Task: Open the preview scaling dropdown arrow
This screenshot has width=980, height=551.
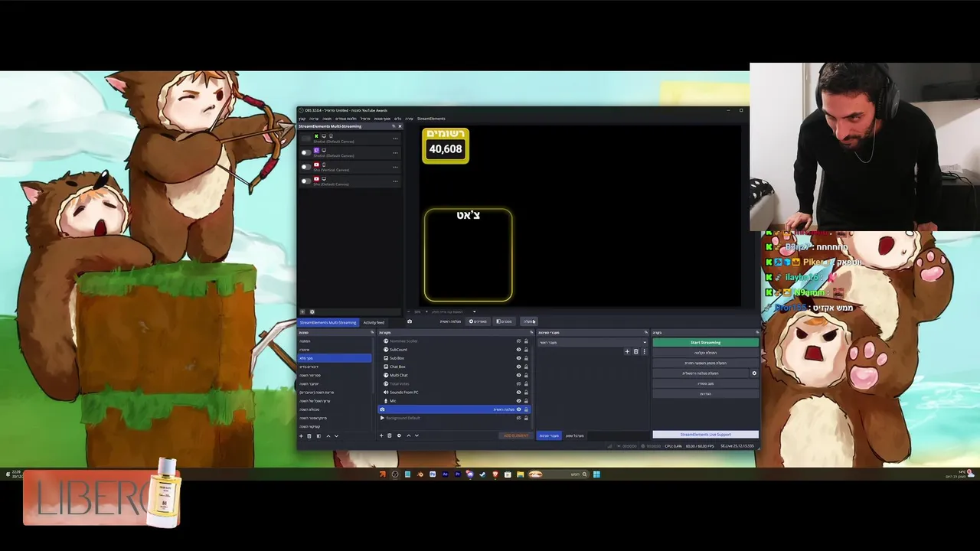Action: [474, 311]
